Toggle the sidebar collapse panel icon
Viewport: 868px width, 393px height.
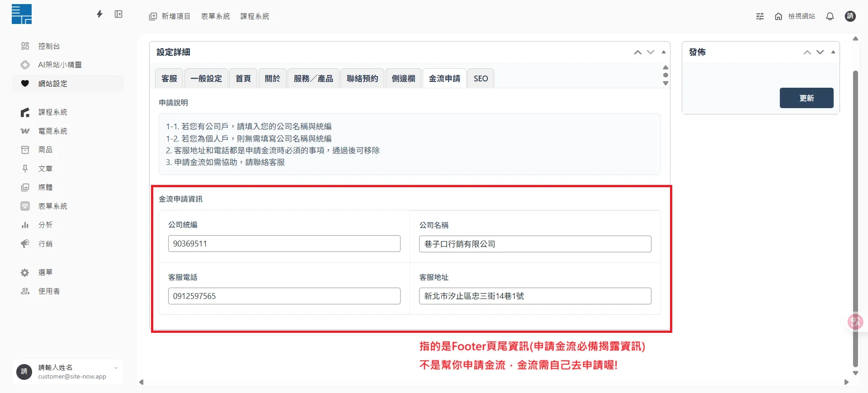[118, 14]
